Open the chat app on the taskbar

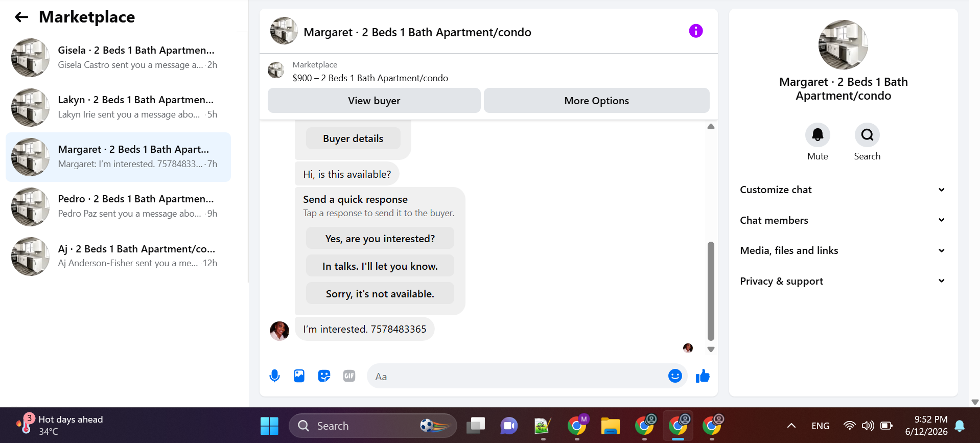[x=509, y=426]
